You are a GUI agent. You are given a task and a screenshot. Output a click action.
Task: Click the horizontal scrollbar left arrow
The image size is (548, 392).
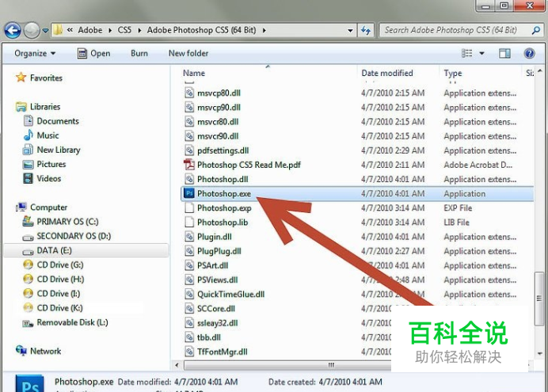177,365
